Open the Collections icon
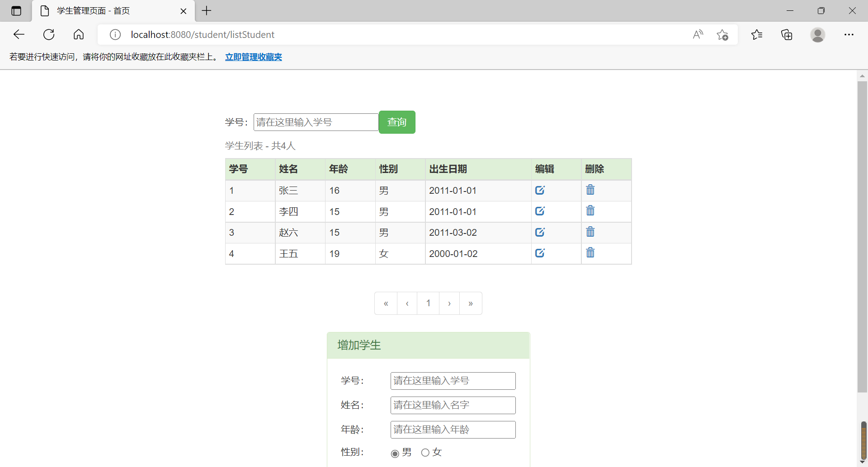868x467 pixels. pyautogui.click(x=787, y=34)
